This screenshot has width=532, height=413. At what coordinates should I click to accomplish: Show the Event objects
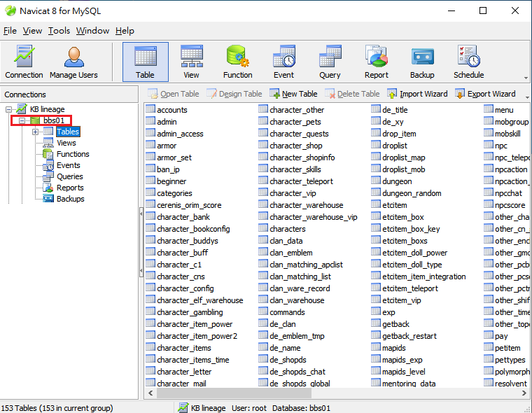click(x=283, y=62)
